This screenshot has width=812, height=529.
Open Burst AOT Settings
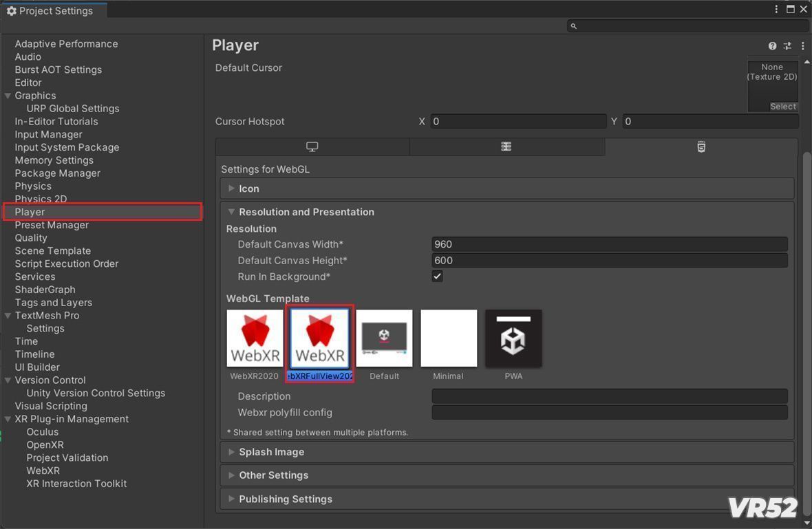coord(58,70)
